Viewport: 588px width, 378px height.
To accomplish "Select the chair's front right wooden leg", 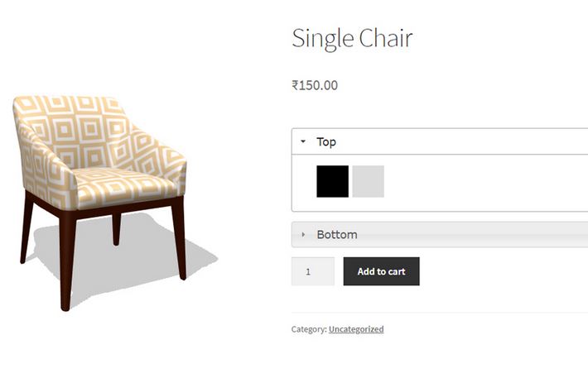I will [179, 240].
